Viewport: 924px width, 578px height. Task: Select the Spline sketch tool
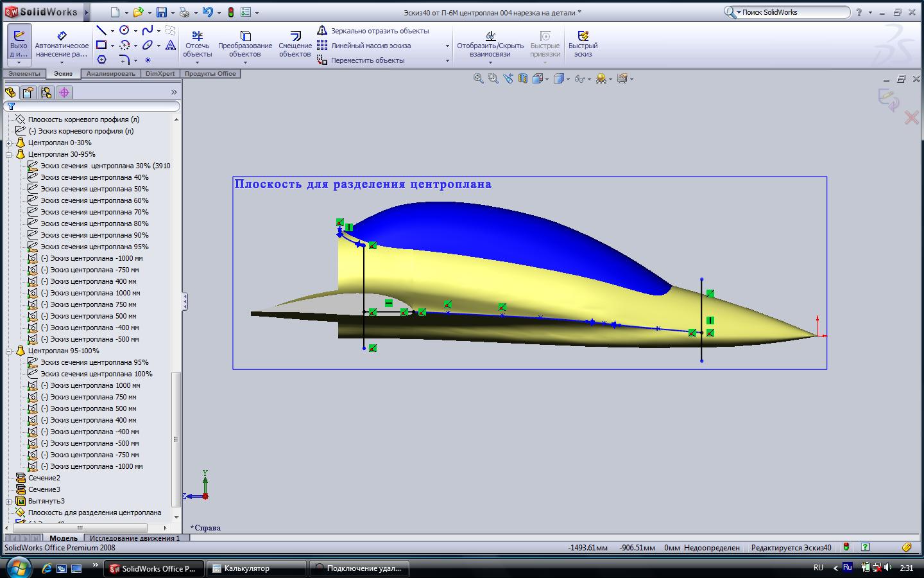coord(148,30)
